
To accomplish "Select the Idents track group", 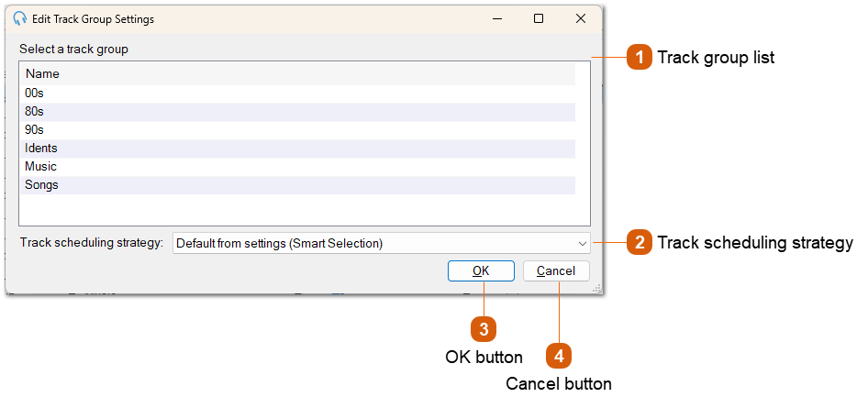I will (41, 148).
